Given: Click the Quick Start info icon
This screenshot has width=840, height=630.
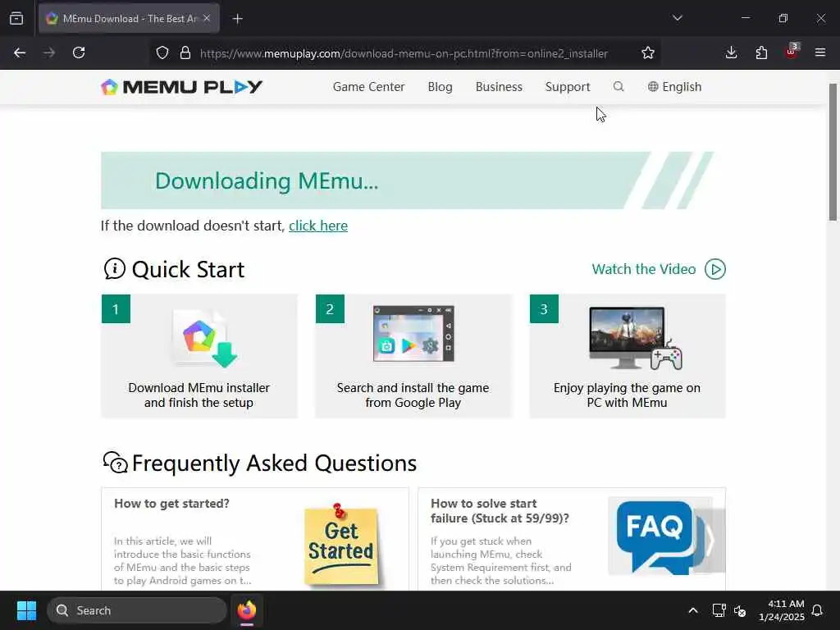Looking at the screenshot, I should pos(114,269).
